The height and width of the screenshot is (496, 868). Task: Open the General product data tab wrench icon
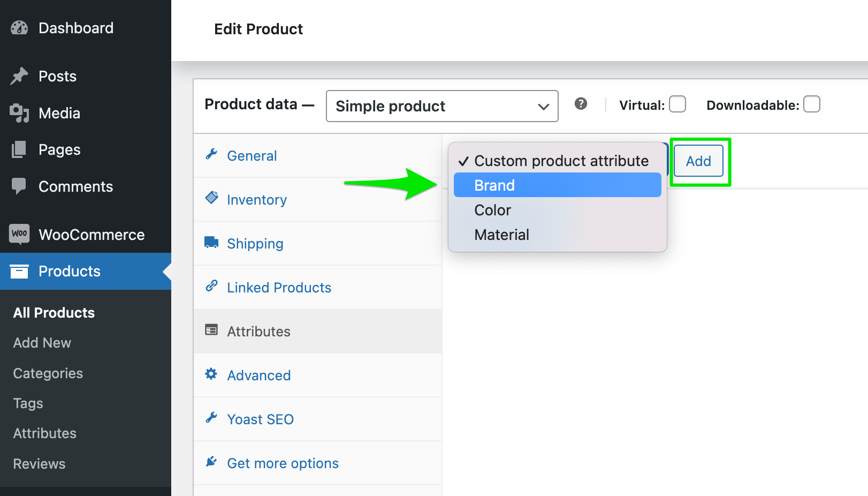point(211,154)
